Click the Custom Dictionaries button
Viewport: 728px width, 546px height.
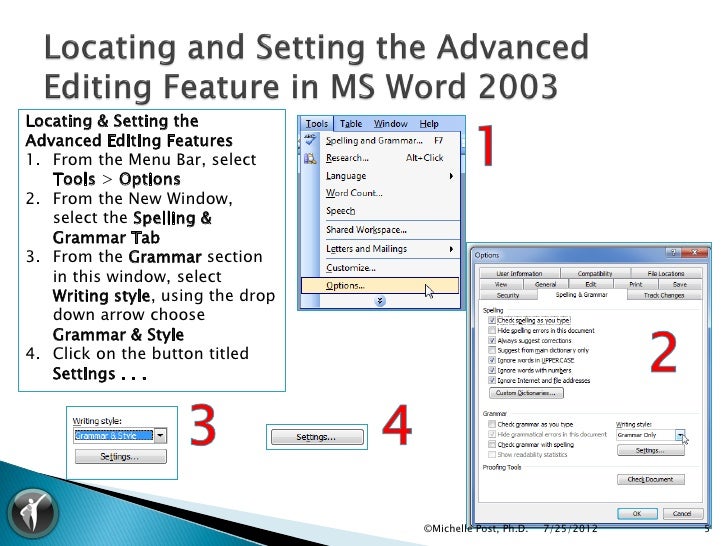[x=526, y=393]
